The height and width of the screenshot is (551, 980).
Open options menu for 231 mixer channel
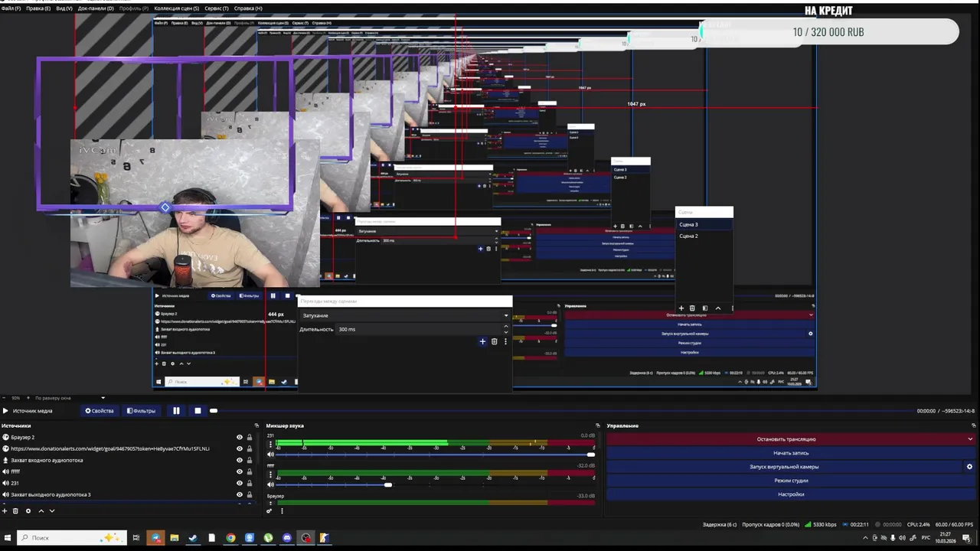(270, 444)
